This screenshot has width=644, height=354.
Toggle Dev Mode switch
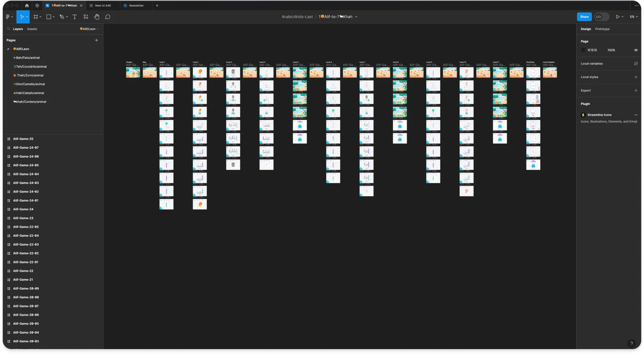point(601,17)
